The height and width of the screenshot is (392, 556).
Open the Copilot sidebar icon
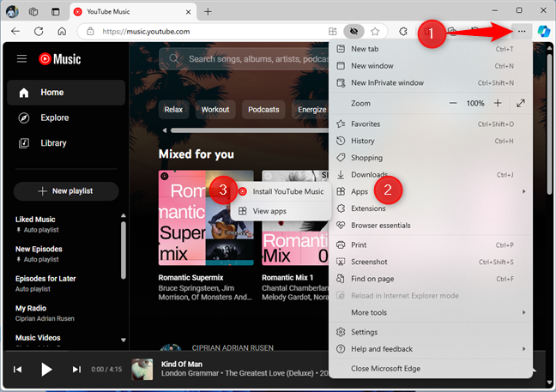pos(544,32)
